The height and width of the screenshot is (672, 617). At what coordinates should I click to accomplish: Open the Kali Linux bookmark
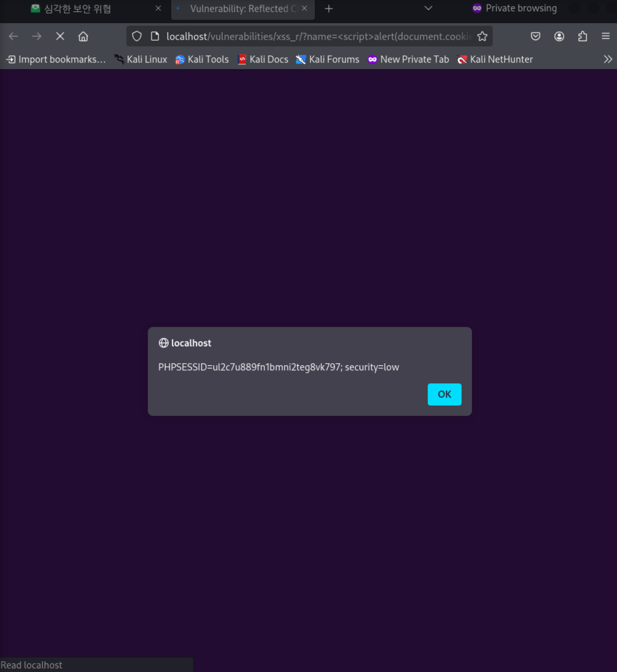pyautogui.click(x=141, y=59)
